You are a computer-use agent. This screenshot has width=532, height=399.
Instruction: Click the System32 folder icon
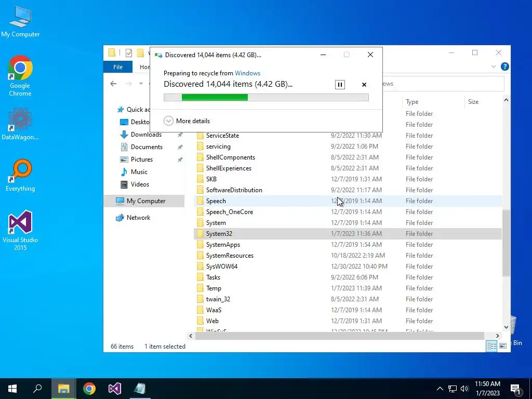click(200, 233)
